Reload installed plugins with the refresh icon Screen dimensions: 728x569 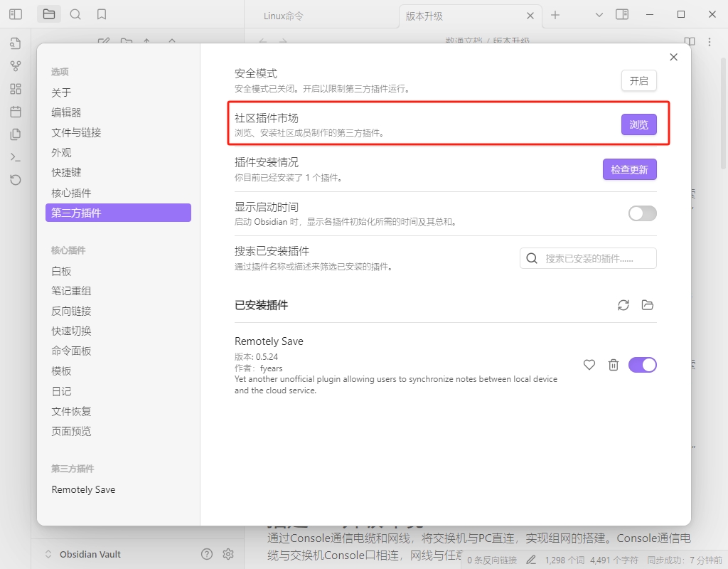tap(623, 305)
